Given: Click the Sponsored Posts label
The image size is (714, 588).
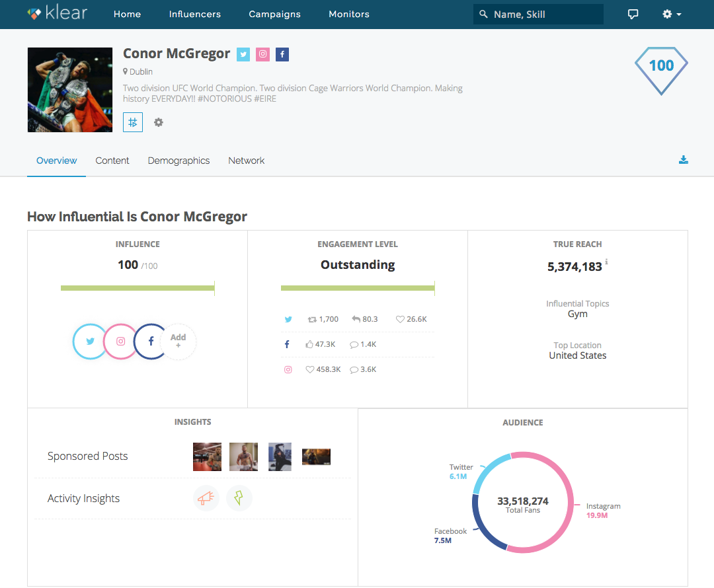Looking at the screenshot, I should coord(87,456).
